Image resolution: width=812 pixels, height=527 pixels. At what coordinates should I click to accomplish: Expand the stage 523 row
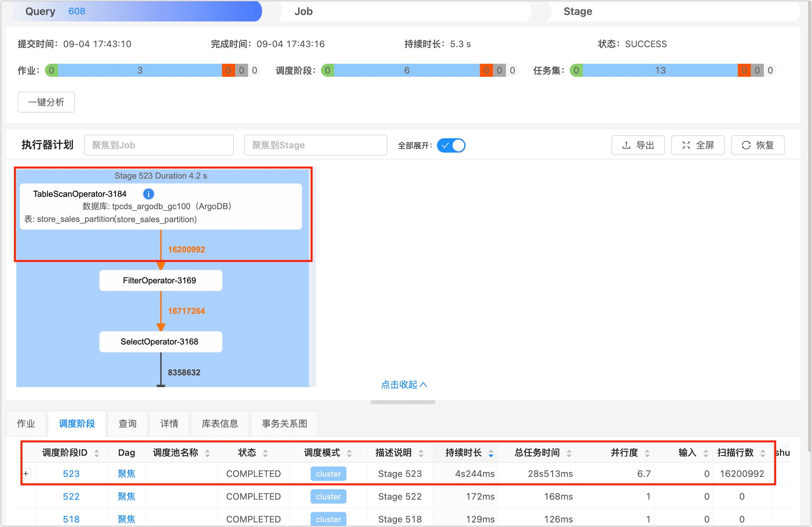(26, 474)
